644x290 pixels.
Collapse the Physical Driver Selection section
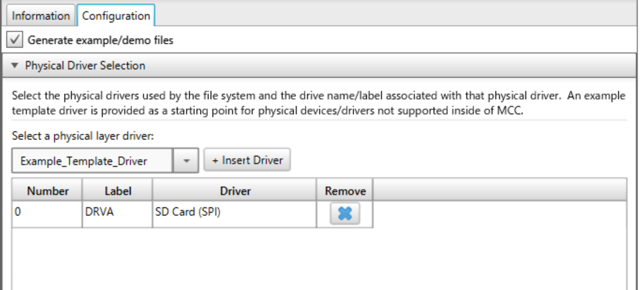point(15,65)
